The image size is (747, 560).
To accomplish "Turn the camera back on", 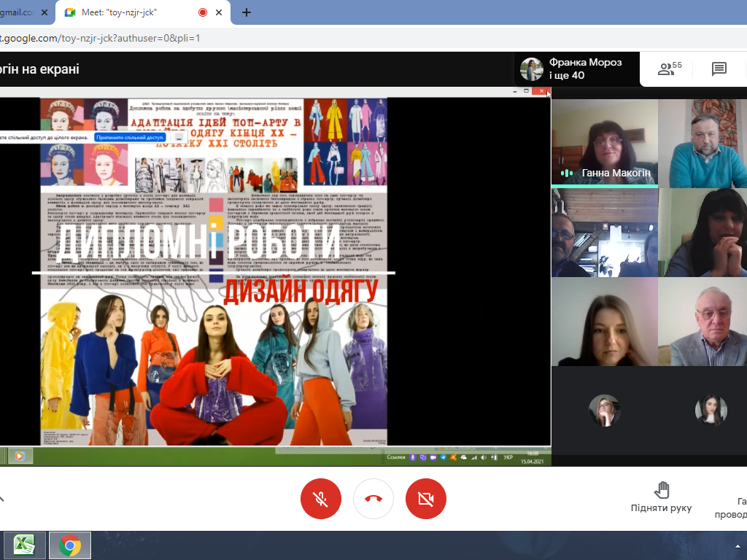I will coord(425,499).
